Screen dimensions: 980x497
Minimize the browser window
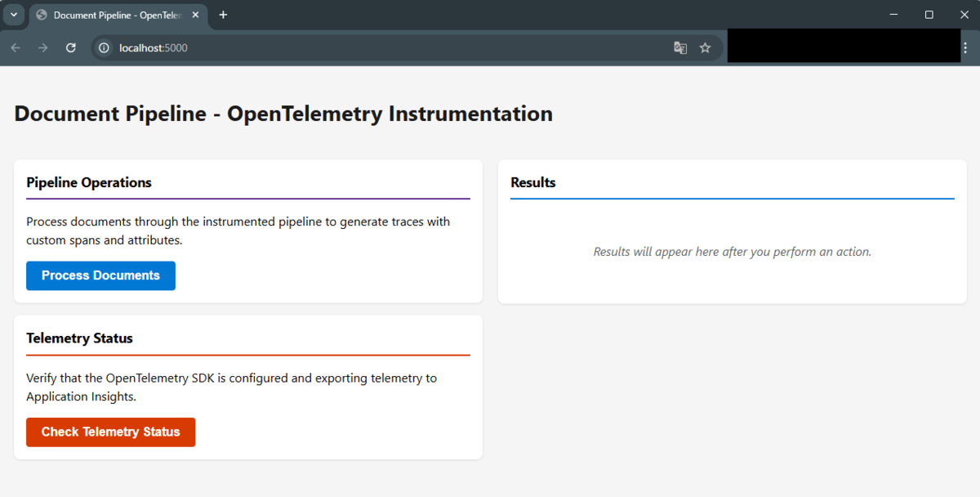[893, 15]
